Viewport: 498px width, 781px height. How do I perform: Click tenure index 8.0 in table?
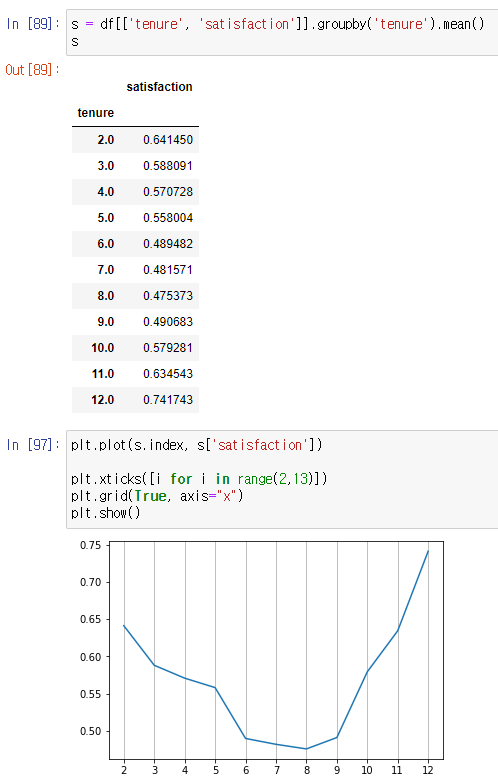106,296
